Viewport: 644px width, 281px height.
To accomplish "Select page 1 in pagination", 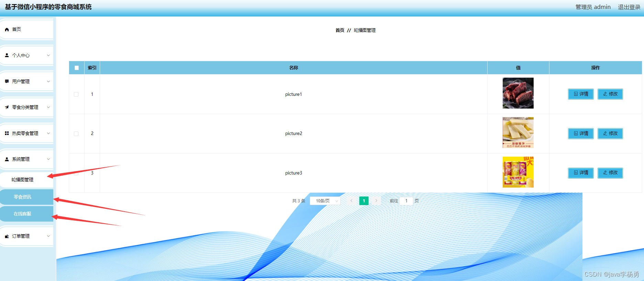I will click(364, 201).
